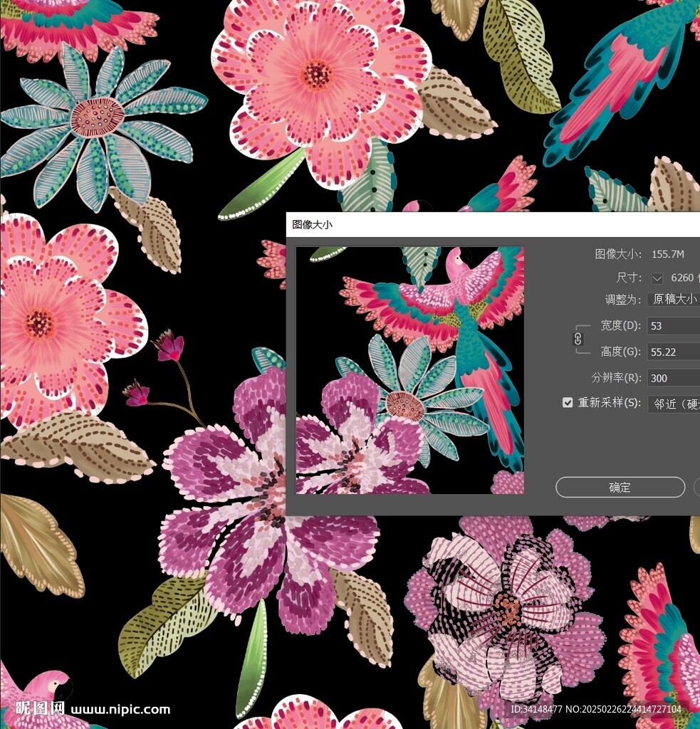Click the 分辨率(R) label text
Viewport: 700px width, 729px height.
point(615,378)
